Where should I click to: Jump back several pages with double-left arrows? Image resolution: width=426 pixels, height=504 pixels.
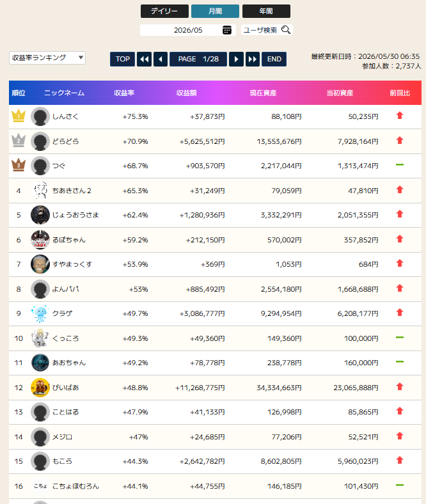tap(144, 59)
